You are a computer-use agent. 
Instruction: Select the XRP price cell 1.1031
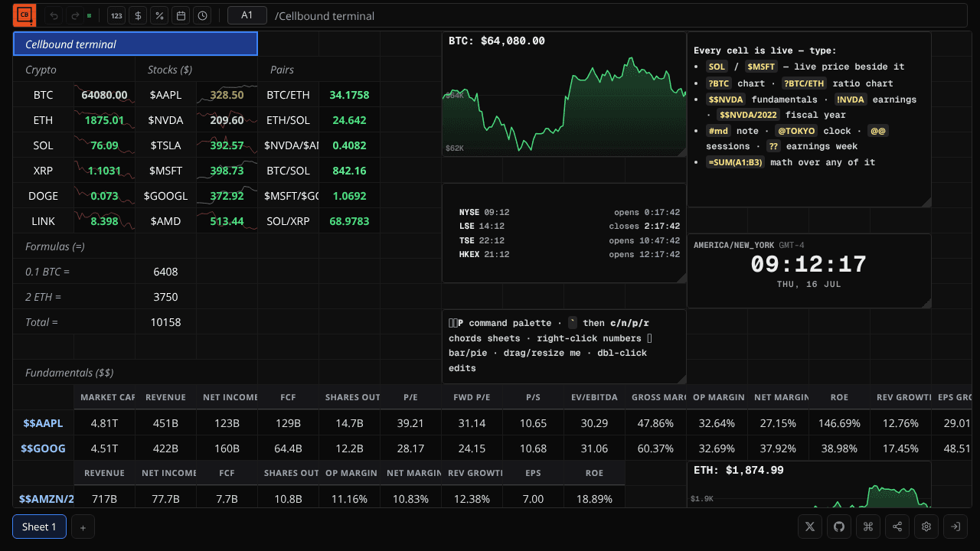tap(105, 171)
